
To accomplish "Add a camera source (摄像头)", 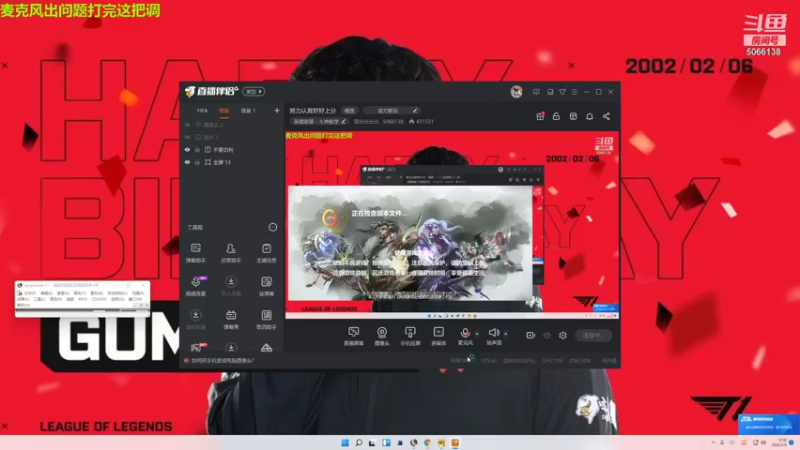I will [x=382, y=336].
